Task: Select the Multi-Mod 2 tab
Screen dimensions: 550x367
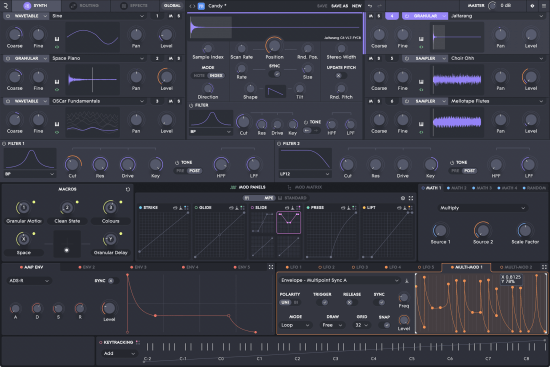Action: pos(516,267)
